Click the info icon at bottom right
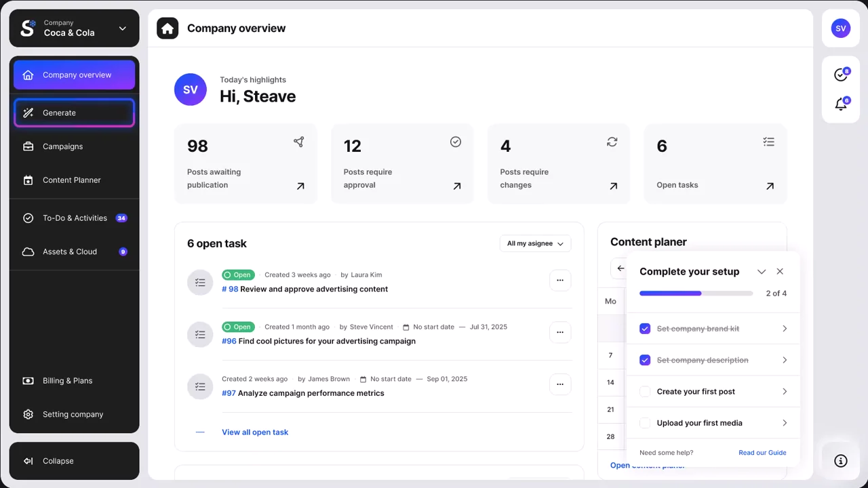Image resolution: width=868 pixels, height=488 pixels. tap(841, 461)
